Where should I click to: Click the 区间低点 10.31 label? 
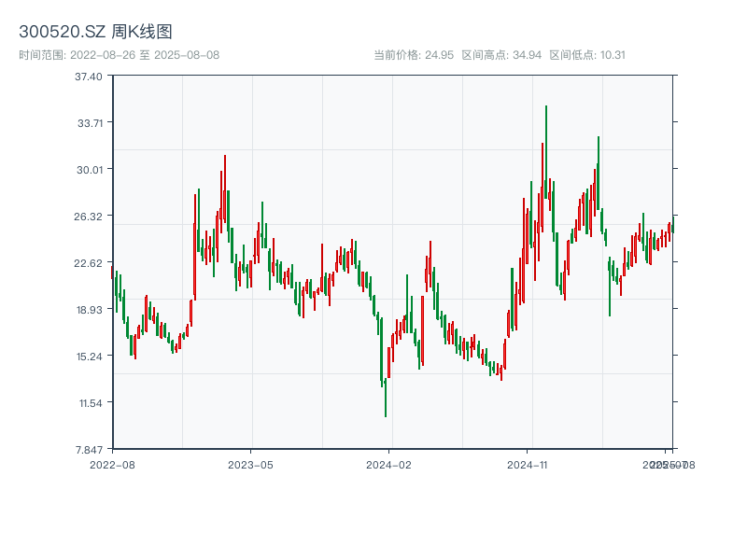coord(586,55)
